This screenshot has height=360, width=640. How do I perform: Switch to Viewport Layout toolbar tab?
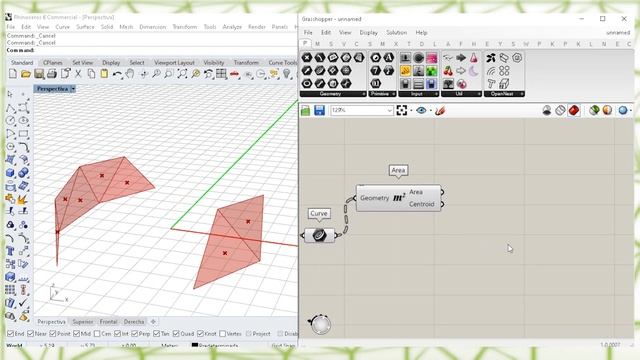[x=174, y=62]
